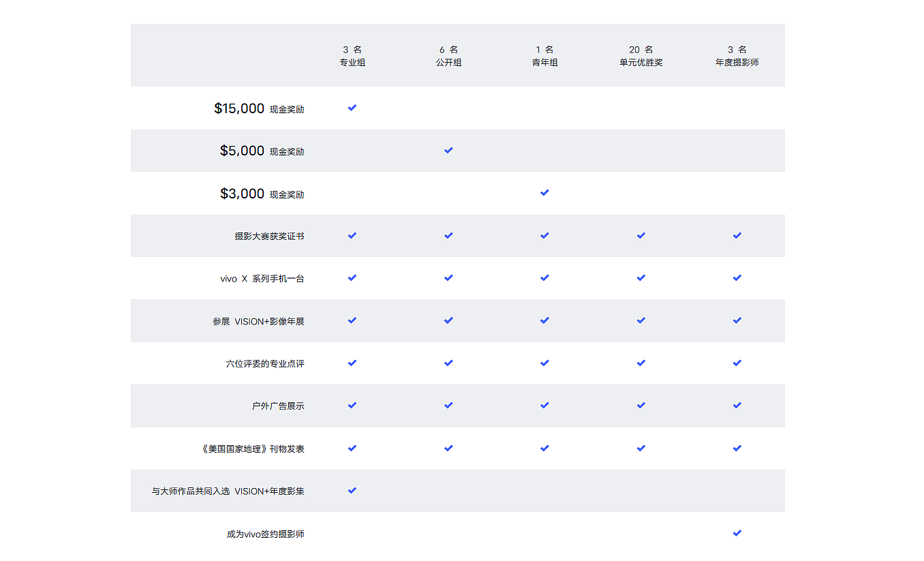Click 青年组 checkmark in 户外广告展示 row
Viewport: 924px width, 561px height.
(x=544, y=406)
